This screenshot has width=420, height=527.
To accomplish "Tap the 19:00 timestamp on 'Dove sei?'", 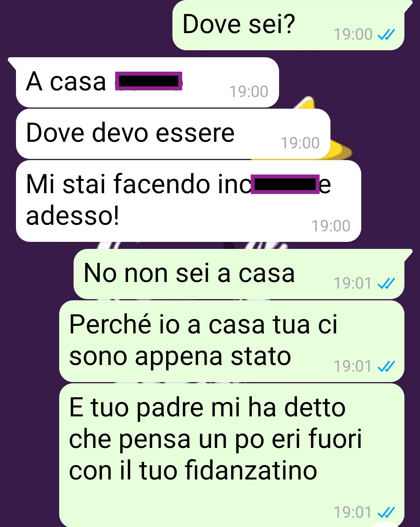I will (x=353, y=35).
